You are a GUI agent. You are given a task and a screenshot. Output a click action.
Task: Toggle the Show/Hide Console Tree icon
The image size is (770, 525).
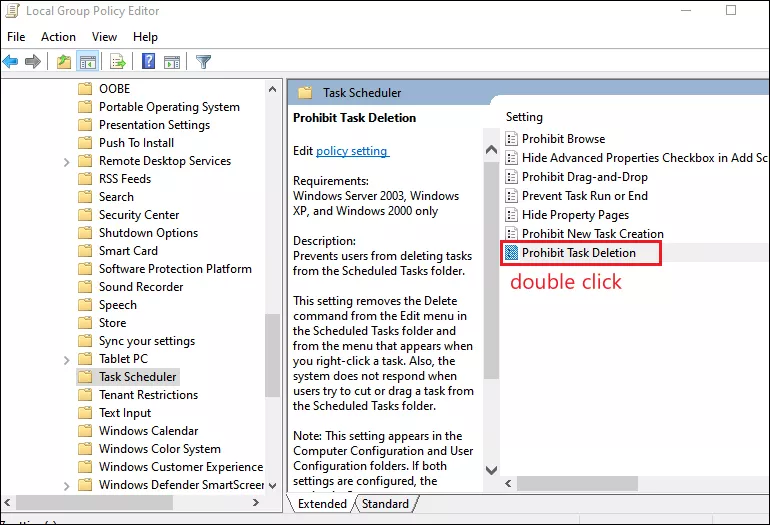88,62
